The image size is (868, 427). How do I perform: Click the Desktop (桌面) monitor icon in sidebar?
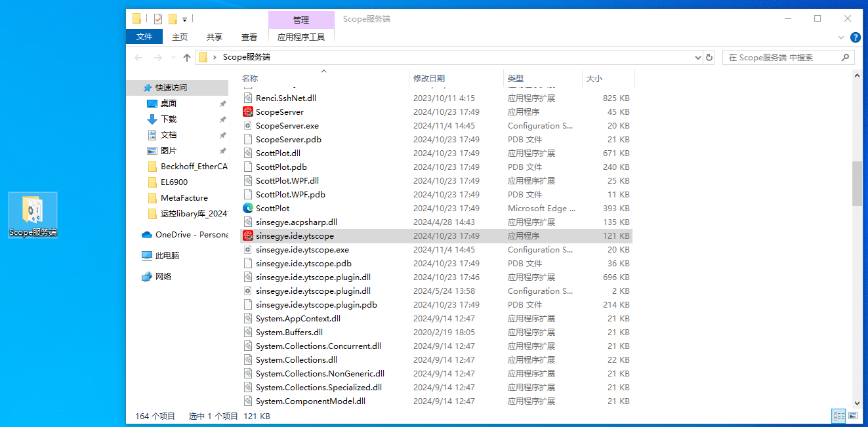(152, 104)
